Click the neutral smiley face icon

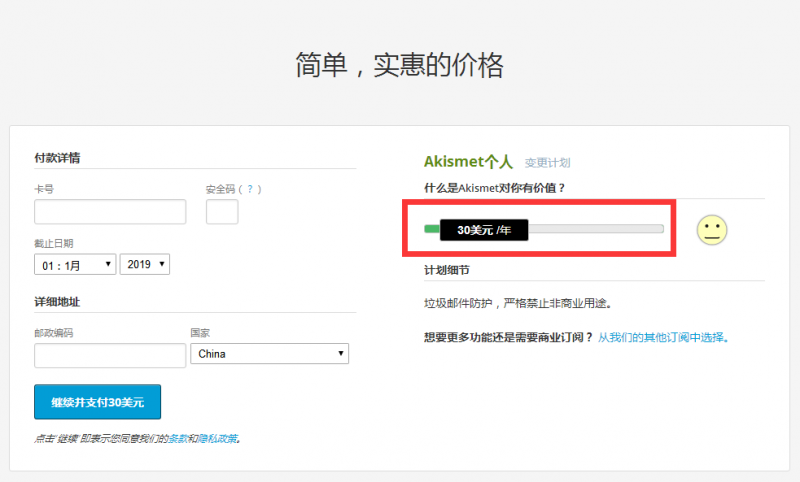click(x=712, y=230)
